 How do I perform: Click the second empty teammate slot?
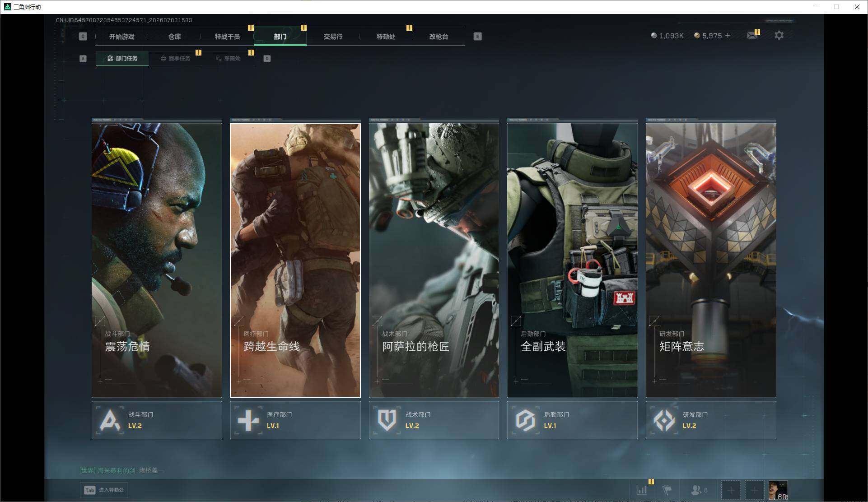click(x=754, y=490)
